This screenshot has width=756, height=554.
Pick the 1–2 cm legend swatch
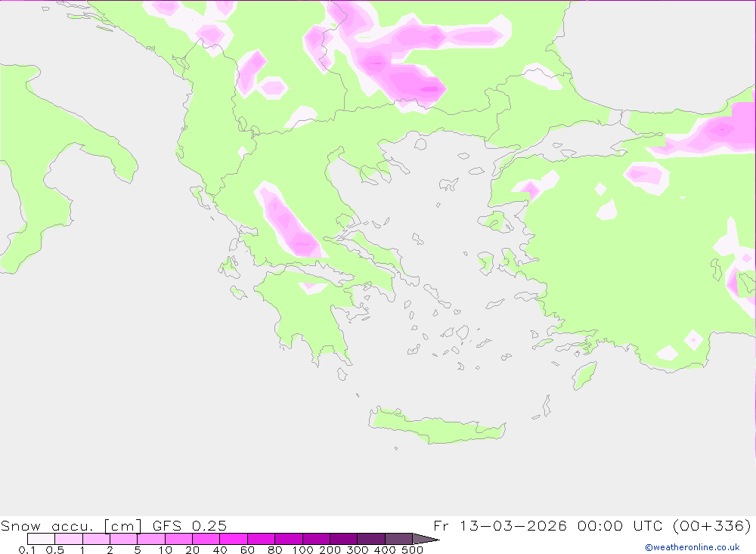97,539
